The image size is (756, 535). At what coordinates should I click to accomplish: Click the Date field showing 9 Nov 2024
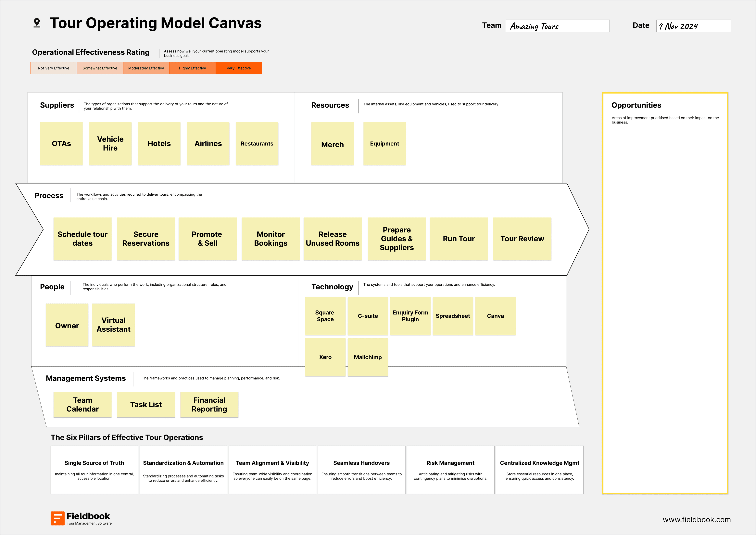693,25
